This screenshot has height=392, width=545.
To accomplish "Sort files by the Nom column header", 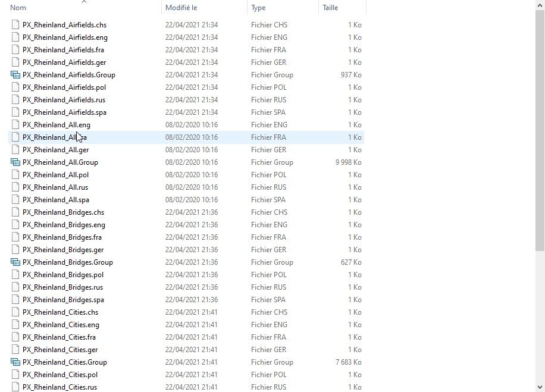I will tap(18, 8).
